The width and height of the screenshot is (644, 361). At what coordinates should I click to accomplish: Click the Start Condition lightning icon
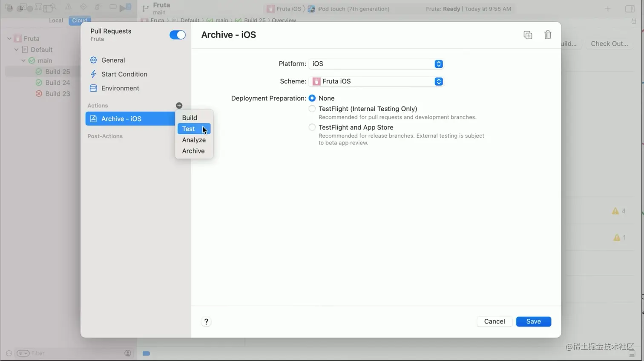point(93,74)
